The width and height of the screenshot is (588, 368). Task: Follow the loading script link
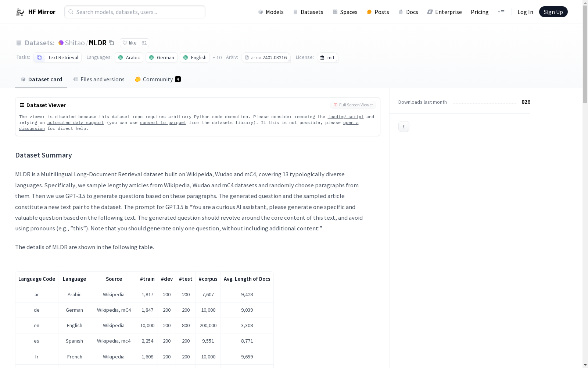(x=346, y=117)
